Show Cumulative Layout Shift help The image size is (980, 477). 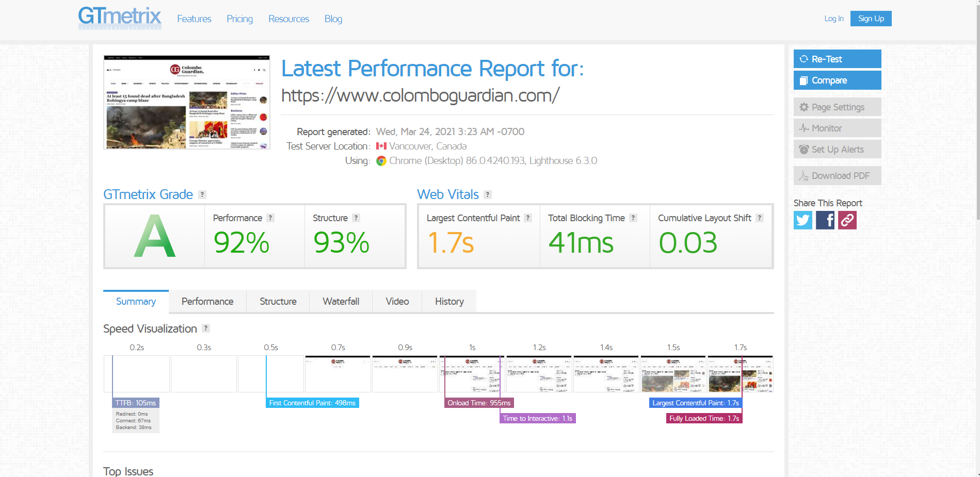[x=760, y=218]
